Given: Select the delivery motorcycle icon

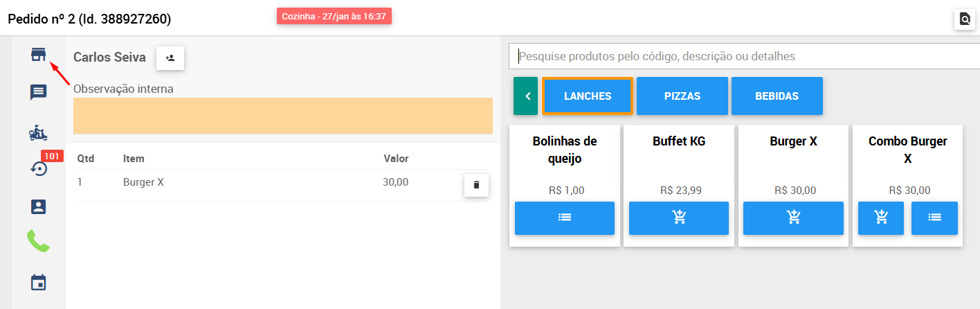Looking at the screenshot, I should click(x=39, y=132).
